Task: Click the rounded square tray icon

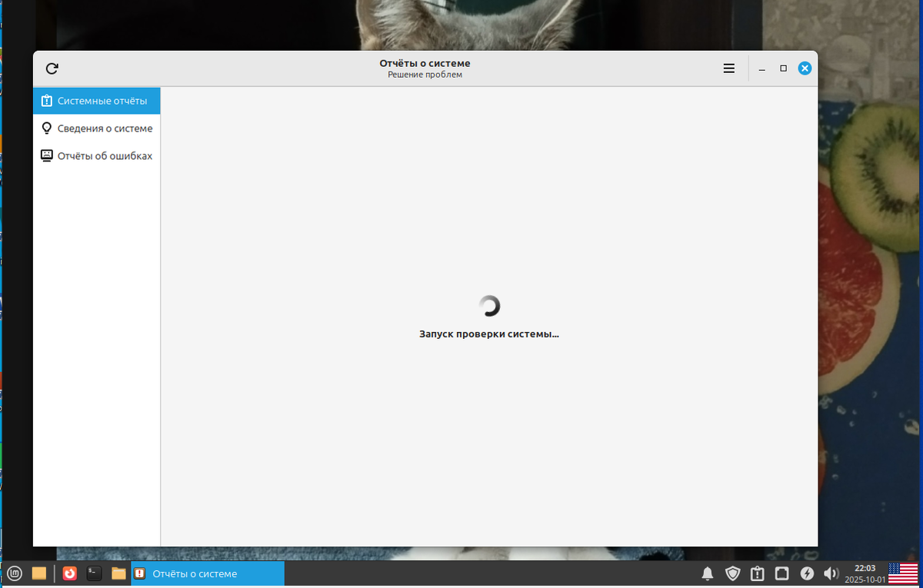Action: point(781,573)
